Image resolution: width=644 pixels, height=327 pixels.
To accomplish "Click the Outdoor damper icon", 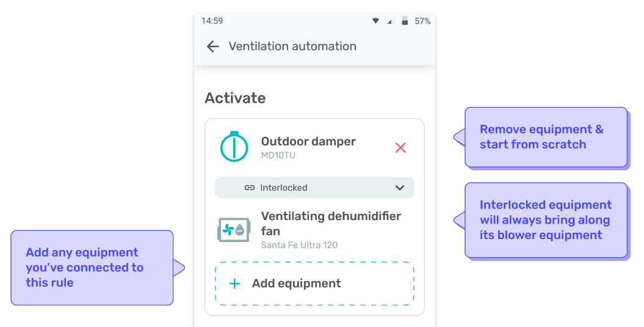I will (234, 146).
